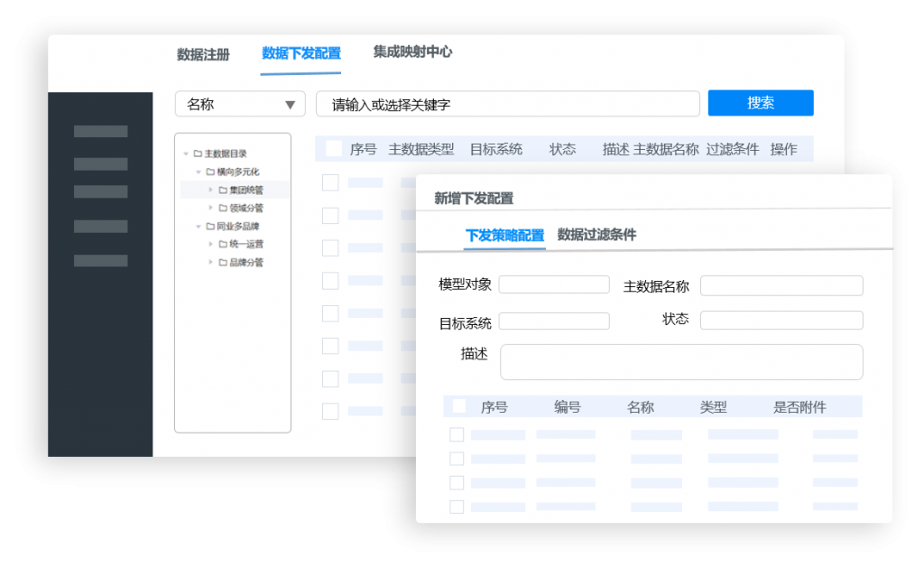Tick the select-all checkbox beside 序号 in main table header

click(x=334, y=149)
